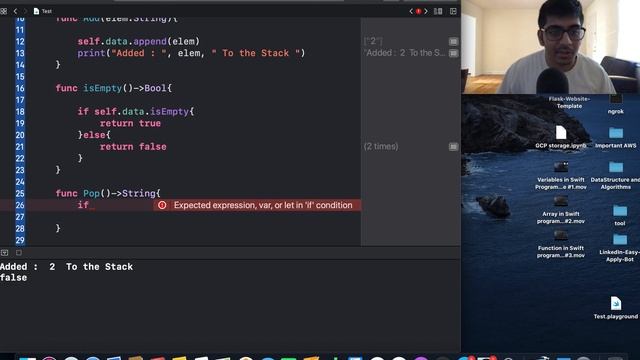The width and height of the screenshot is (640, 360).
Task: Click the print("Added : " ...) statement
Action: (191, 53)
